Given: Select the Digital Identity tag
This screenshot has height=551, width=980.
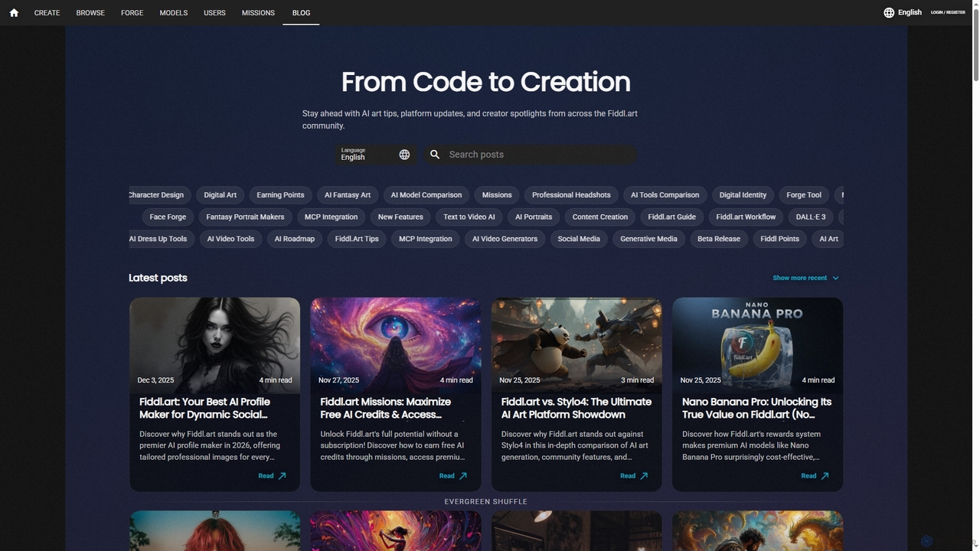Looking at the screenshot, I should coord(743,195).
